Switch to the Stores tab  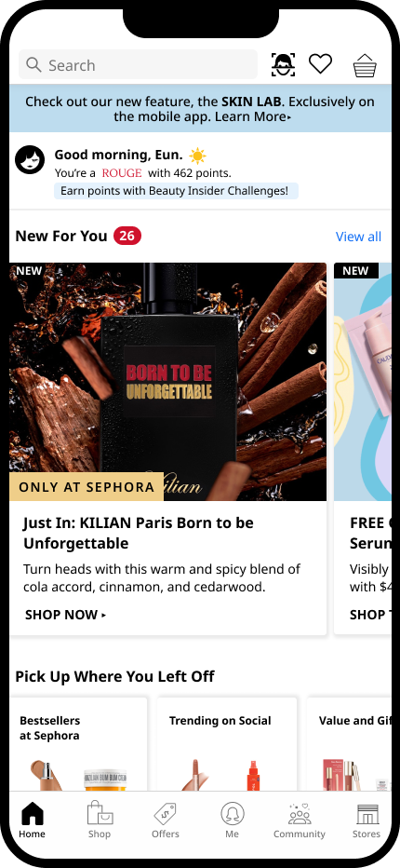point(367,820)
